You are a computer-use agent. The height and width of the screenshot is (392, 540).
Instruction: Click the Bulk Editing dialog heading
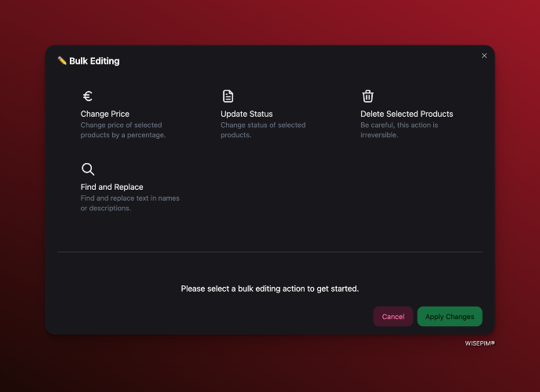coord(94,61)
